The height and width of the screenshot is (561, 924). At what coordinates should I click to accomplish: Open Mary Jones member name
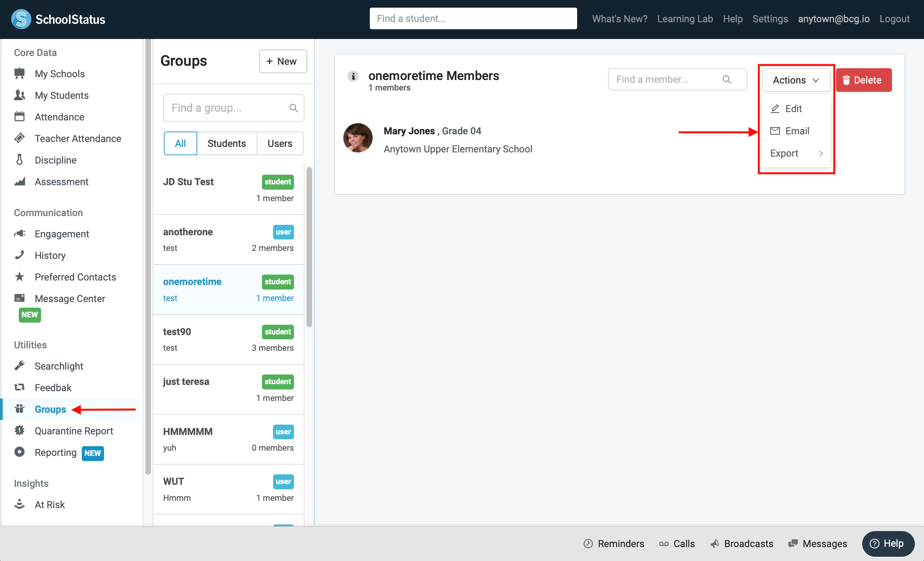(x=409, y=131)
